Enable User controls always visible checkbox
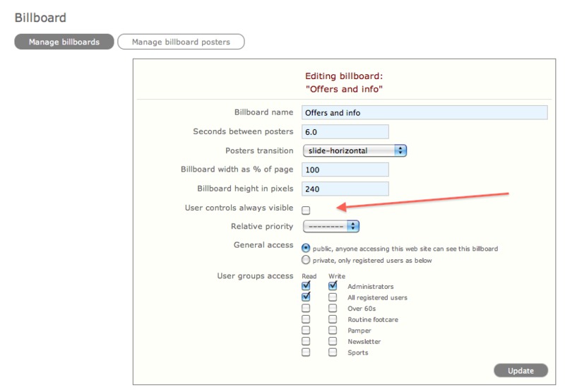 (306, 210)
